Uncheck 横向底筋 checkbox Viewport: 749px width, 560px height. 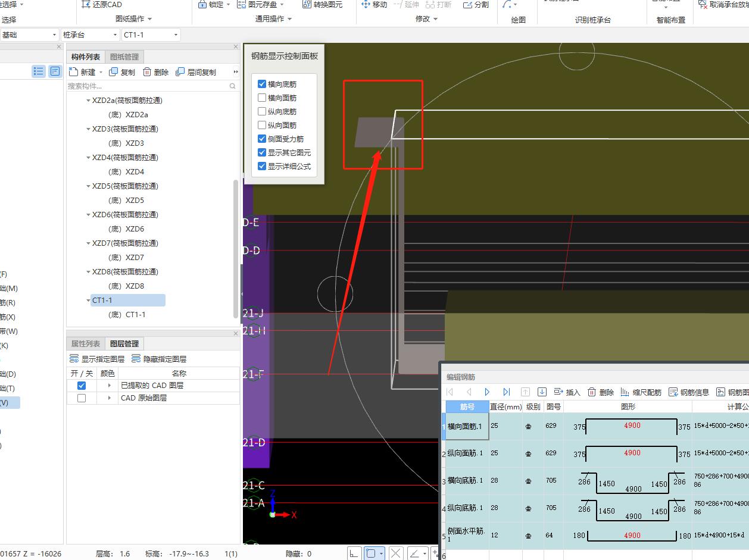click(262, 85)
